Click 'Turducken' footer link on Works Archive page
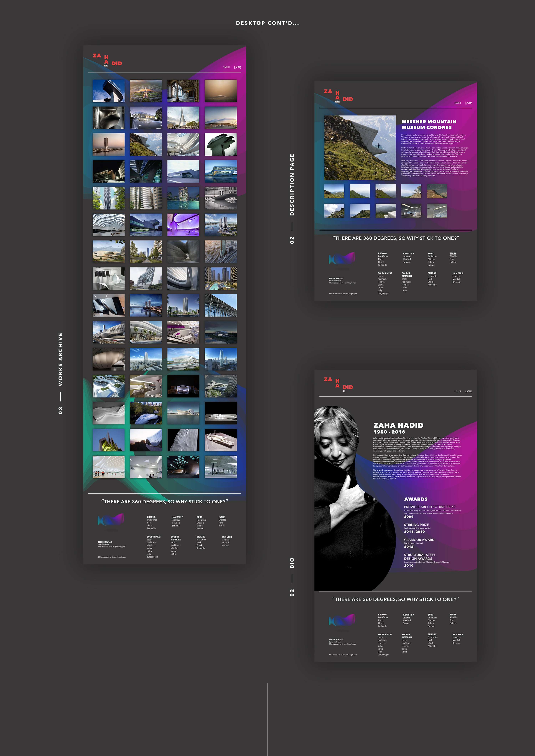The width and height of the screenshot is (535, 756). pos(201,520)
